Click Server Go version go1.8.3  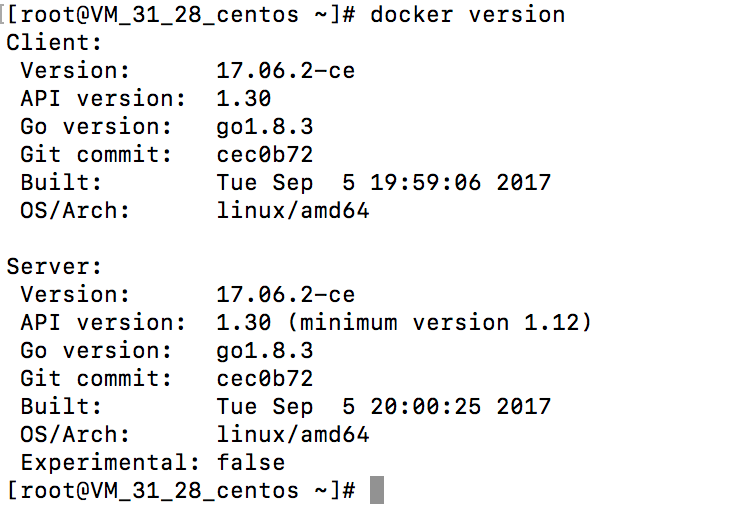pos(265,352)
